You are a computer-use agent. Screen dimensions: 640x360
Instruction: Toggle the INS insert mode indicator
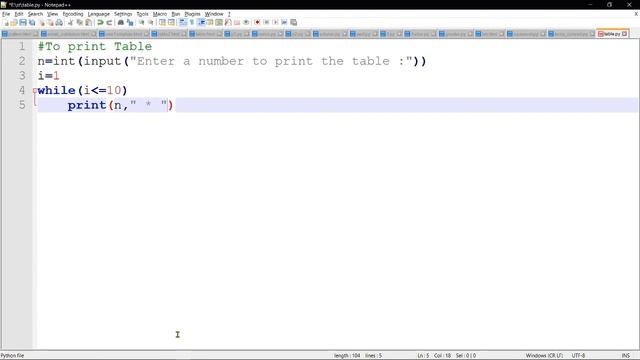click(x=626, y=356)
